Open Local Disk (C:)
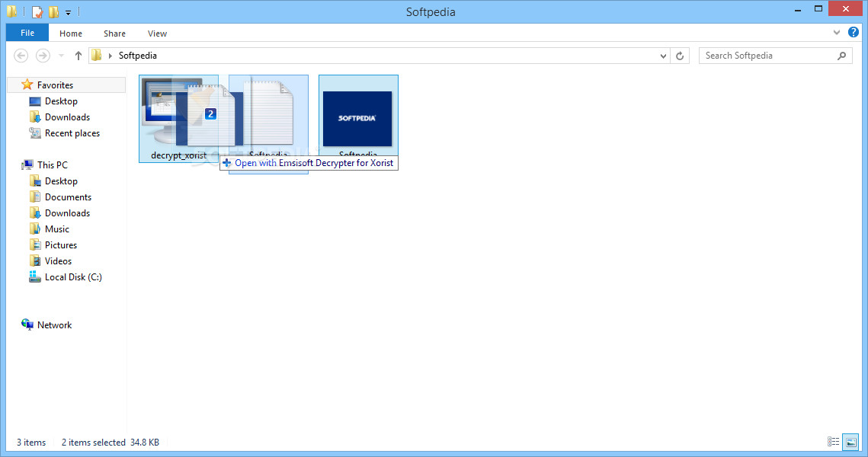868x457 pixels. click(x=73, y=277)
